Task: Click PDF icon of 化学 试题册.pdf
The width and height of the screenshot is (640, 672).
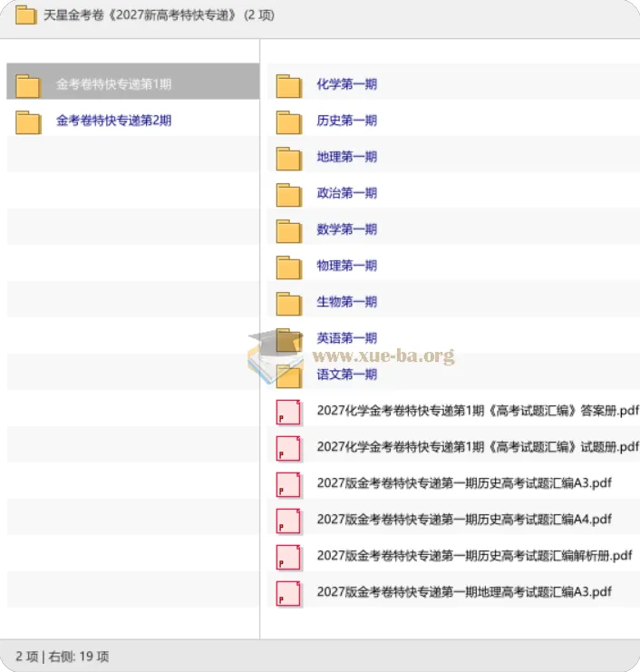Action: click(x=288, y=448)
